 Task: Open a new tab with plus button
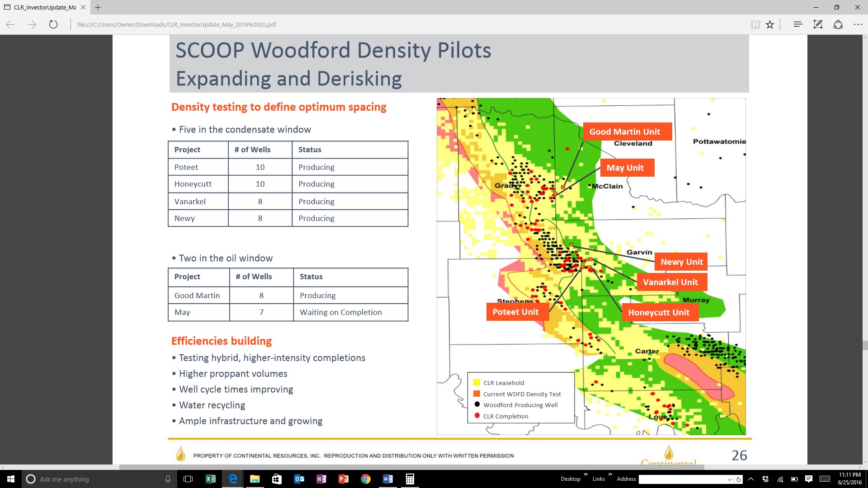(98, 7)
